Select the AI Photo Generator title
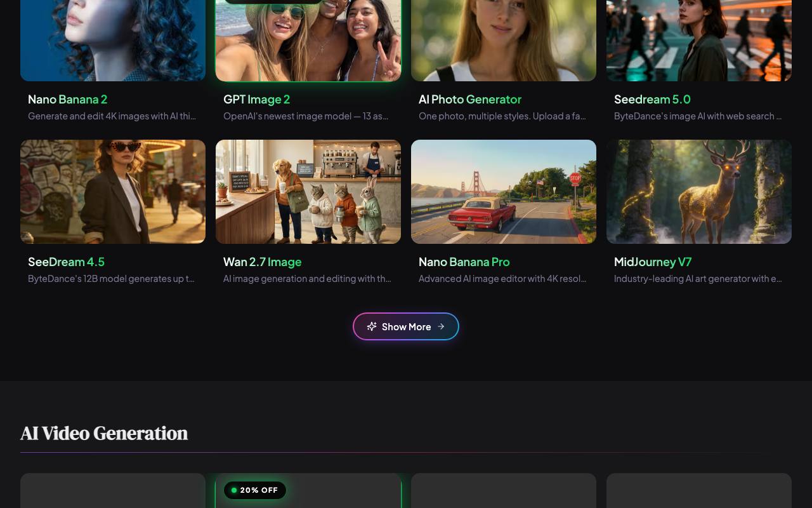Screen dimensions: 812x508 click(x=470, y=99)
